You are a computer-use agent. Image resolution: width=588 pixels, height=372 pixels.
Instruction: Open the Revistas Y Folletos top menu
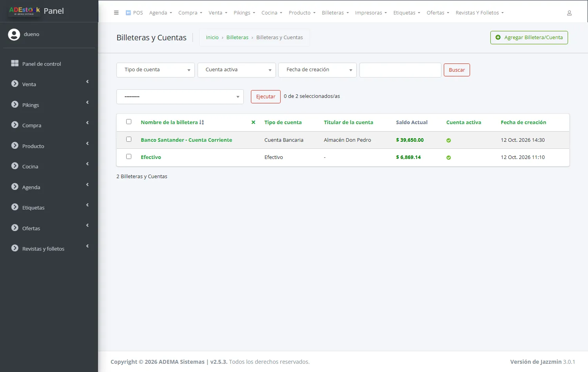(x=479, y=13)
